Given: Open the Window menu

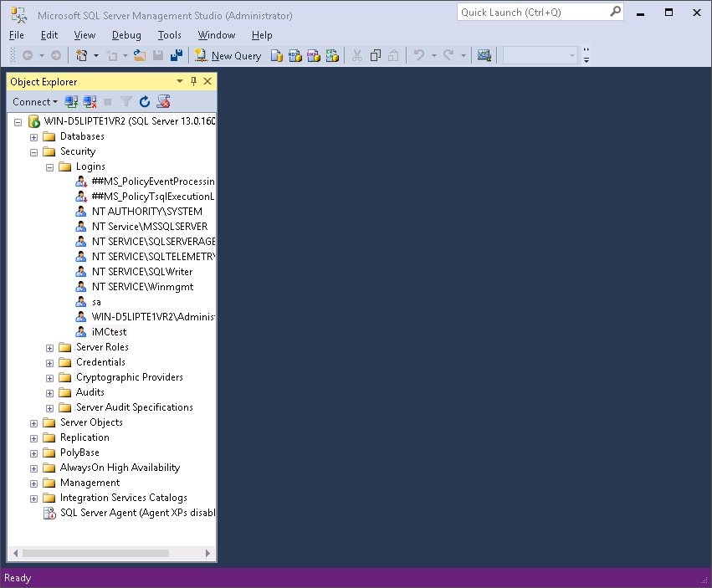Looking at the screenshot, I should click(216, 35).
